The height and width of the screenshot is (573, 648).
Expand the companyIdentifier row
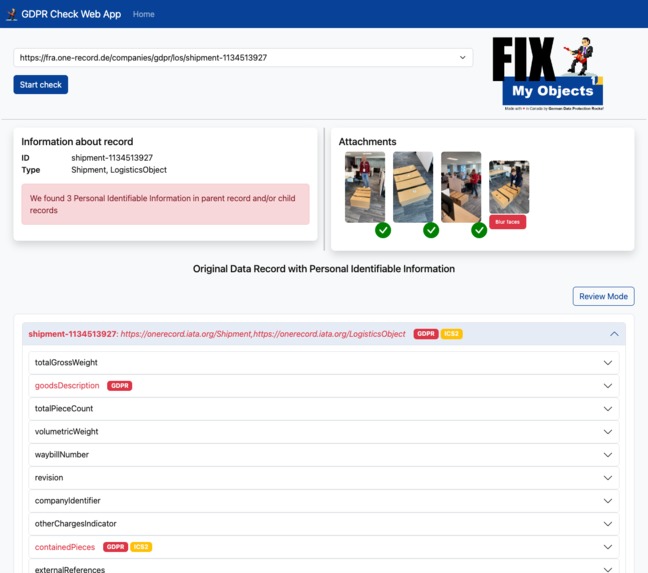pos(324,501)
